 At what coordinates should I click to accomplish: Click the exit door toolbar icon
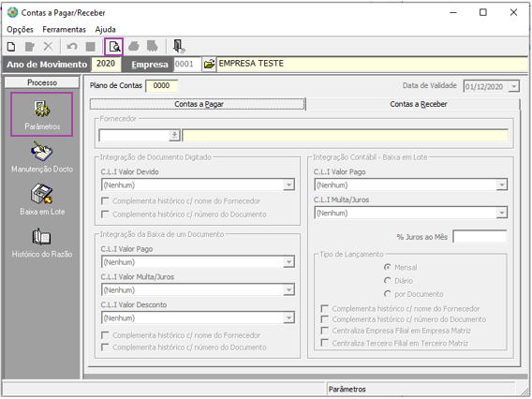point(179,47)
